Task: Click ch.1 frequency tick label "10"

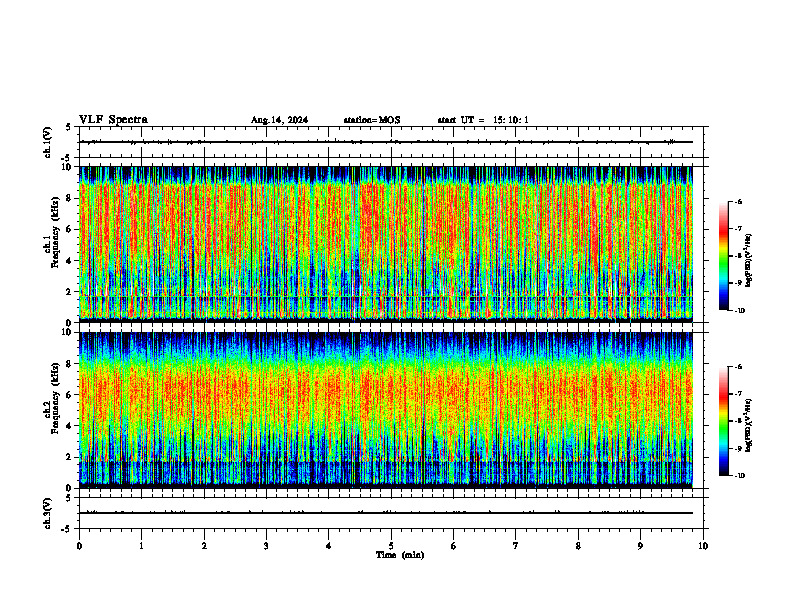Action: click(66, 167)
